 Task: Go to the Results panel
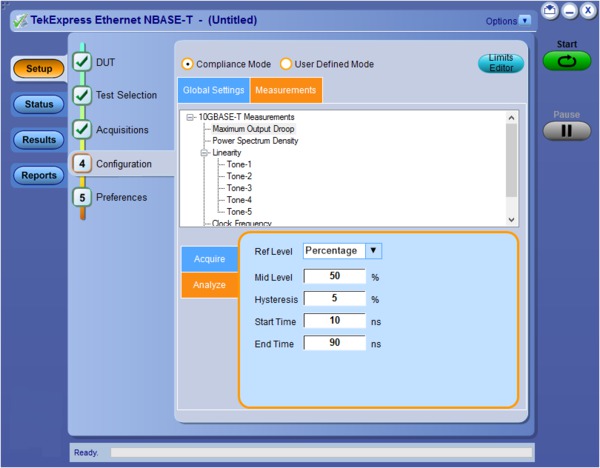[39, 140]
